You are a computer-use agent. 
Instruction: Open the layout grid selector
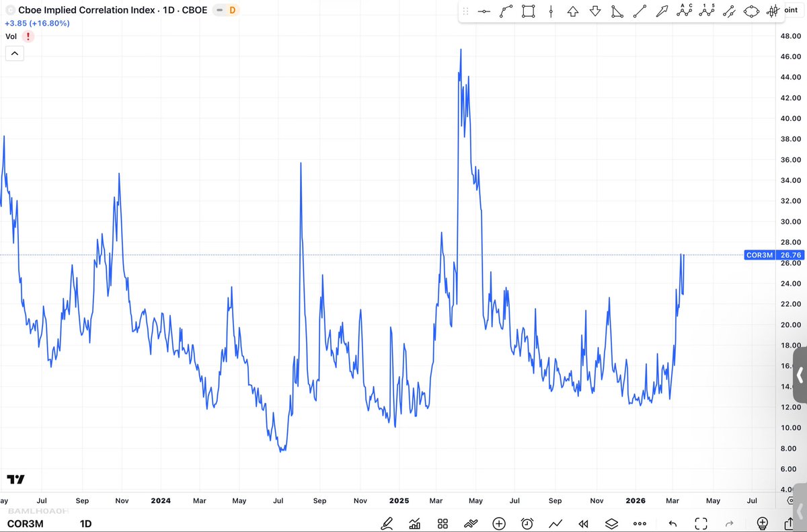(443, 523)
